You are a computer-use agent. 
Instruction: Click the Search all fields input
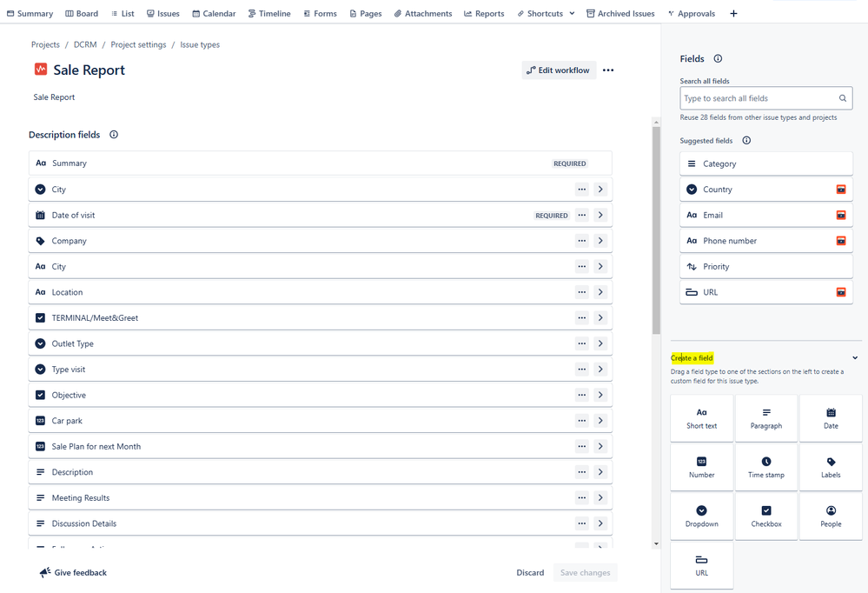[766, 98]
